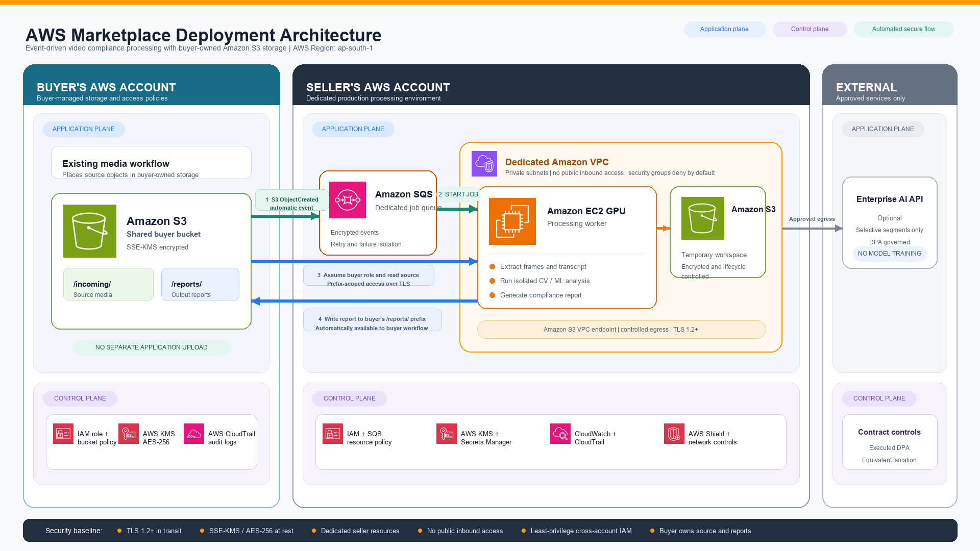Viewport: 980px width, 551px height.
Task: Click the S3 ObjectCreated automatic event label
Action: [x=292, y=200]
